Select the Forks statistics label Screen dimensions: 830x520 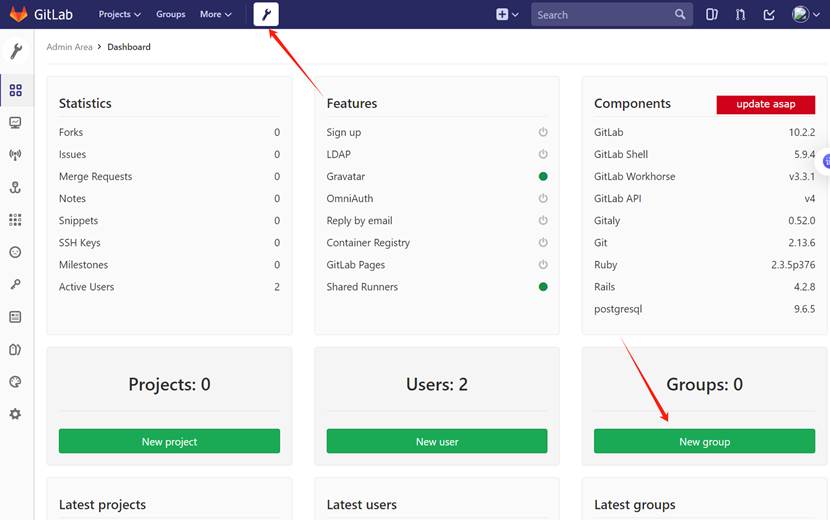[x=71, y=132]
